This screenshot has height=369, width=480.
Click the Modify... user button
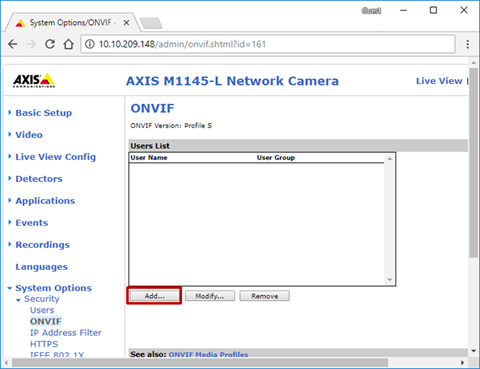(210, 296)
